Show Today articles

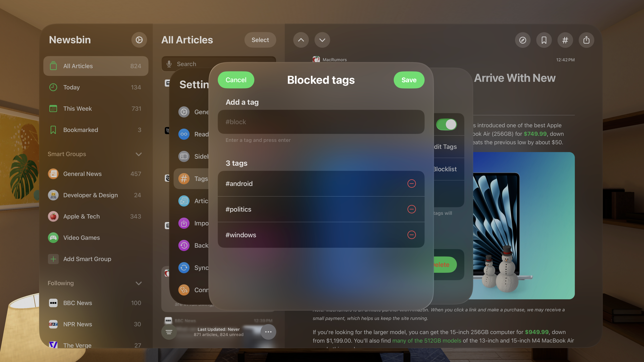click(x=96, y=87)
